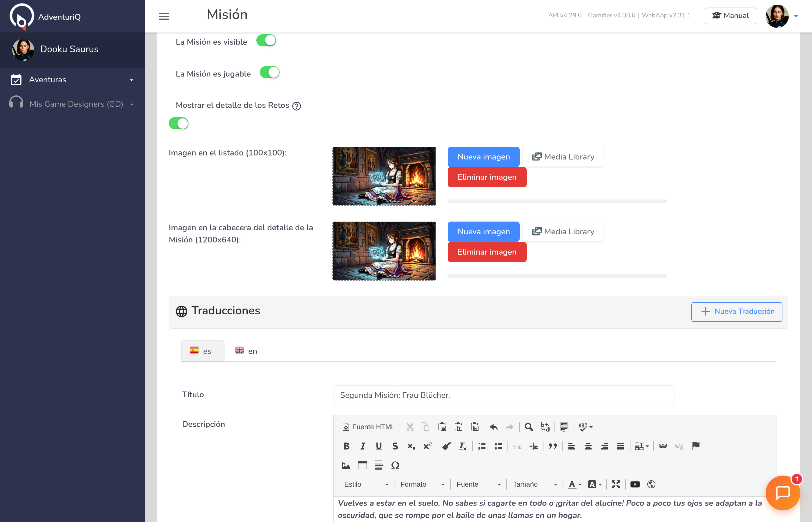The height and width of the screenshot is (522, 812).
Task: Open the hamburger menu
Action: [x=164, y=16]
